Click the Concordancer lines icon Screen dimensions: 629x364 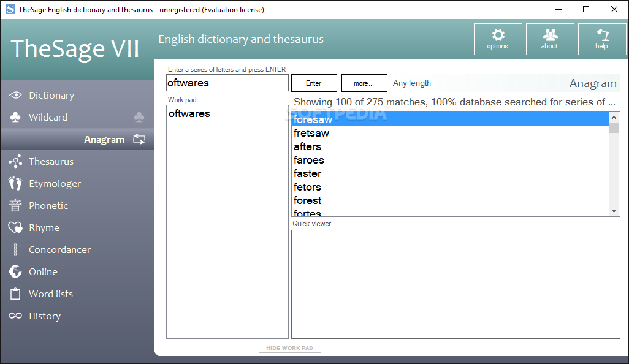coord(15,250)
